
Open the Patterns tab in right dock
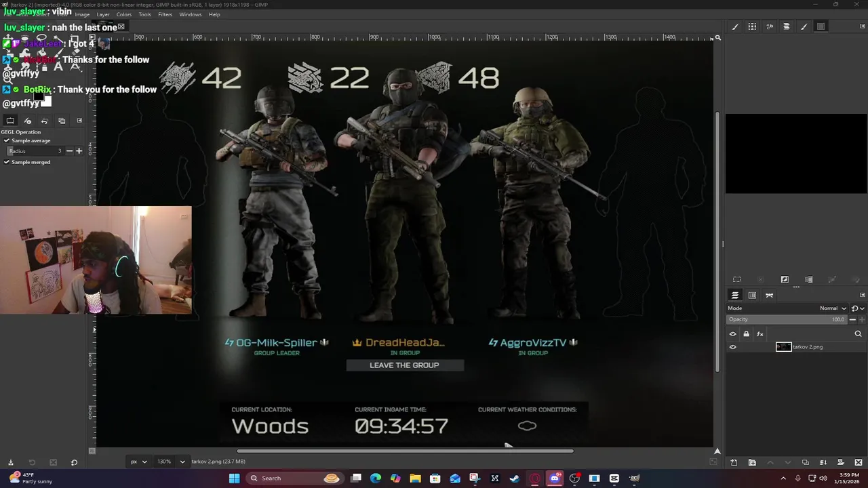752,26
